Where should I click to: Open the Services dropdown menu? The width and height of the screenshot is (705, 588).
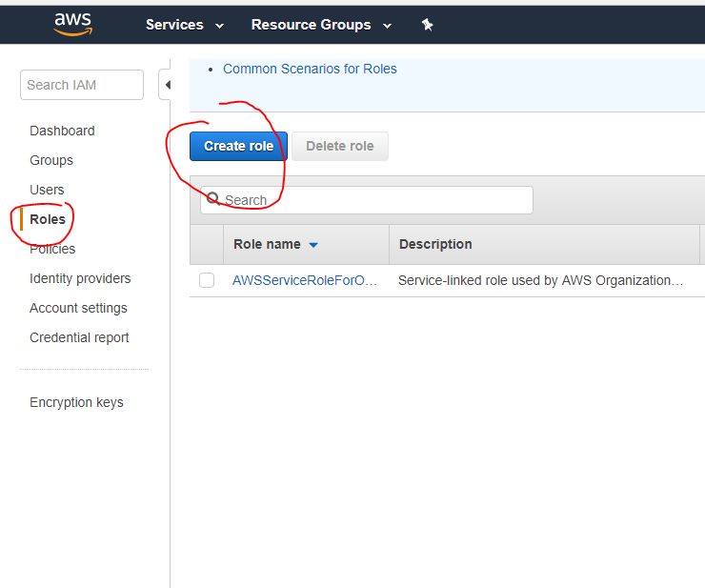click(x=185, y=25)
